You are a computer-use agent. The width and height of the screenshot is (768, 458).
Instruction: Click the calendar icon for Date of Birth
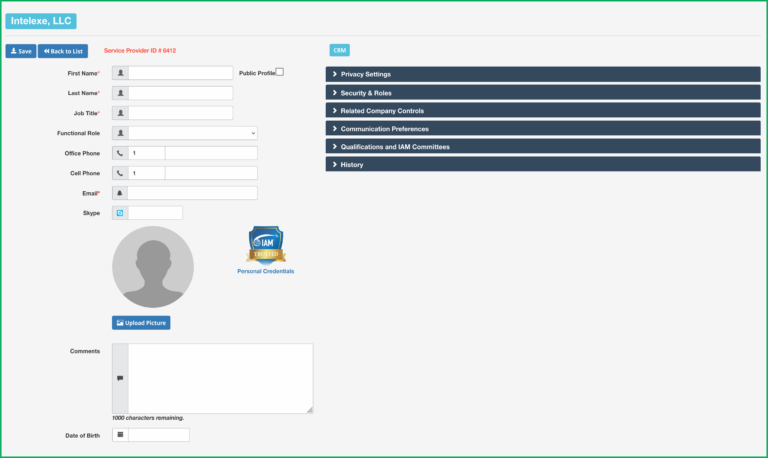(120, 434)
